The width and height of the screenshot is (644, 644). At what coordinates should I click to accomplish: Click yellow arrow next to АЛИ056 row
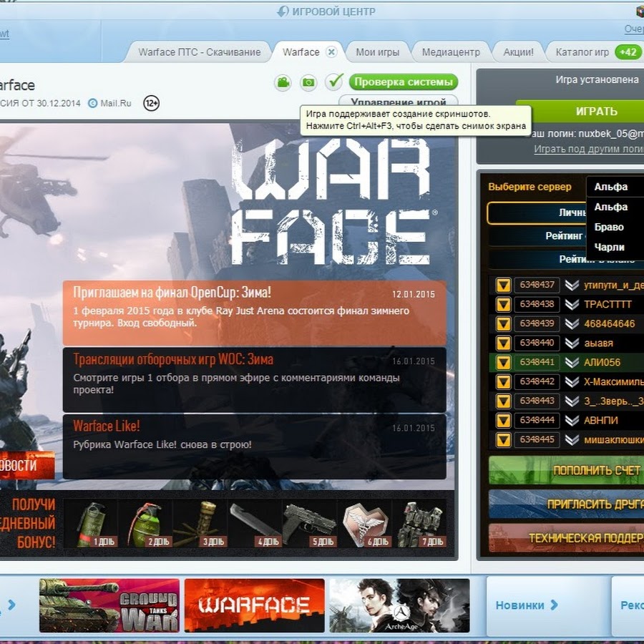[x=503, y=362]
